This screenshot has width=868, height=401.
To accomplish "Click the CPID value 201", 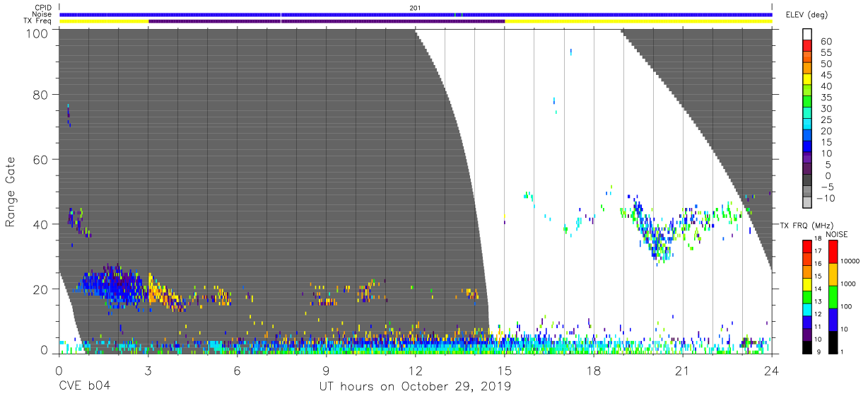I will [x=416, y=8].
